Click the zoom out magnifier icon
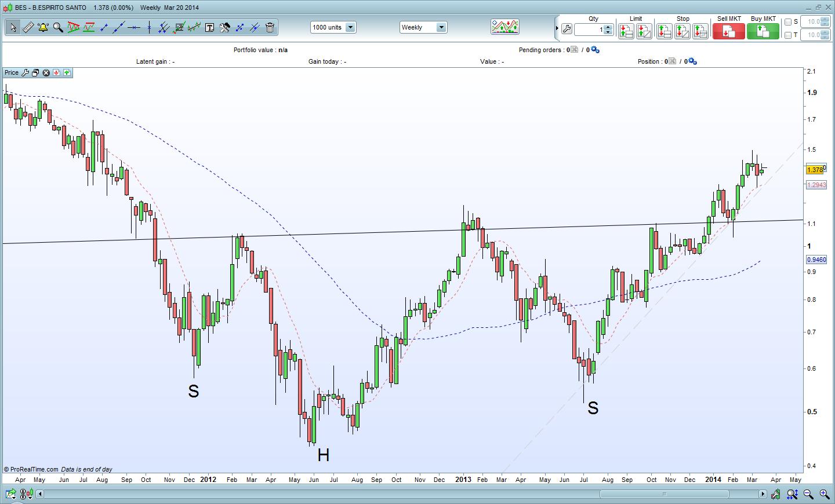Viewport: 835px width, 504px height. tap(809, 494)
